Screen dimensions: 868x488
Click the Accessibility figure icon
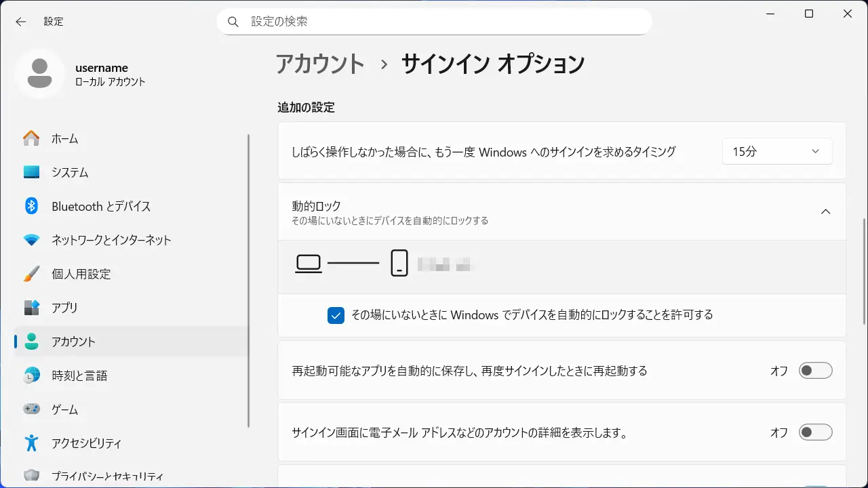click(x=31, y=443)
